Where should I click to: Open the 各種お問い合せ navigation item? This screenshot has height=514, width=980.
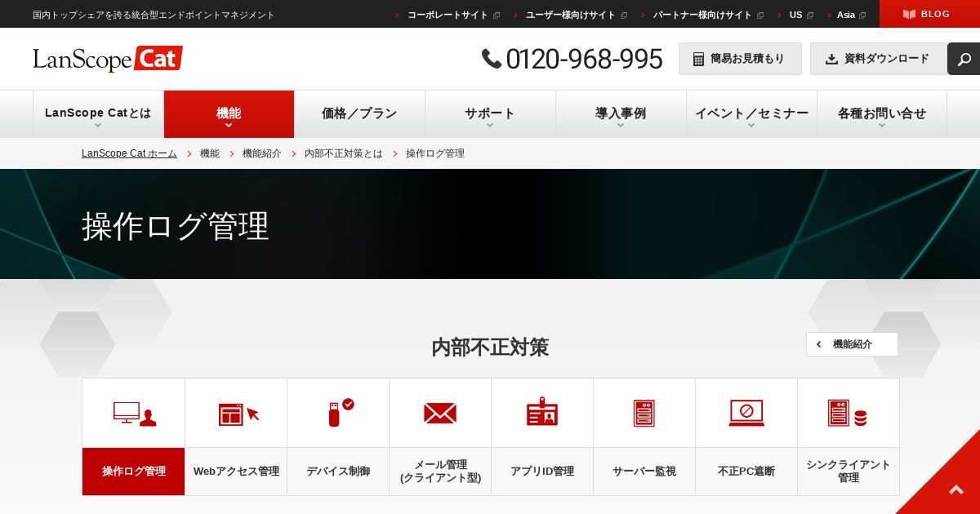882,114
